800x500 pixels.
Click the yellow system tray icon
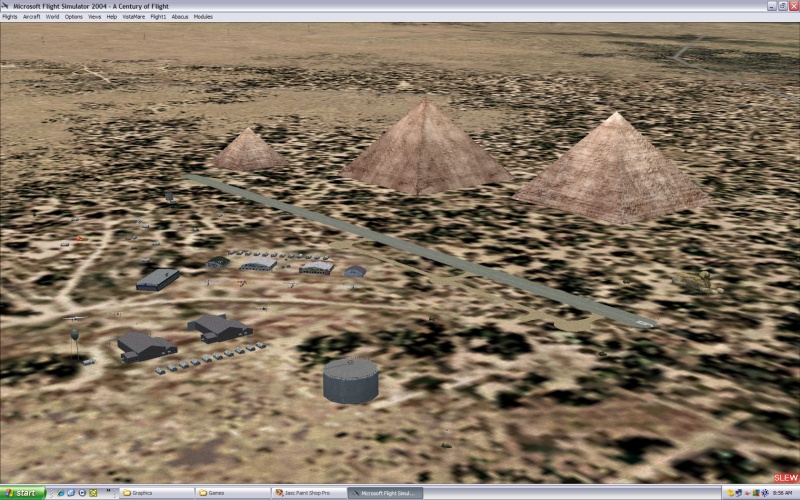click(x=730, y=493)
